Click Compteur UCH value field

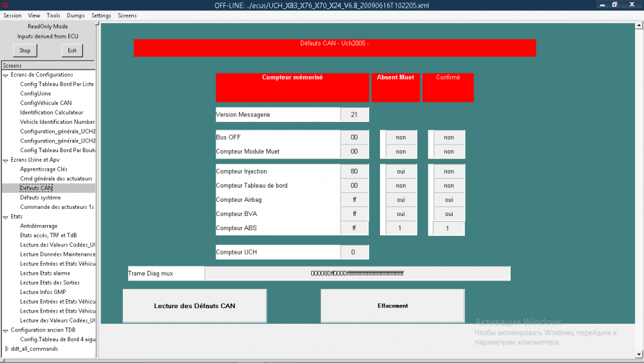point(354,252)
